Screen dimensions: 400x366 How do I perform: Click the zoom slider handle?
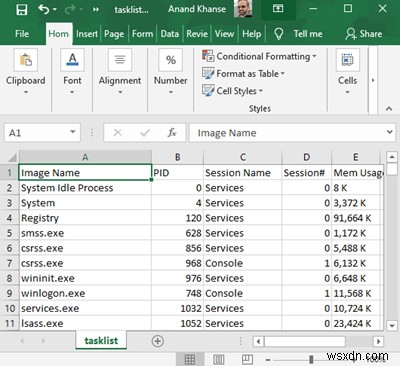pyautogui.click(x=311, y=359)
